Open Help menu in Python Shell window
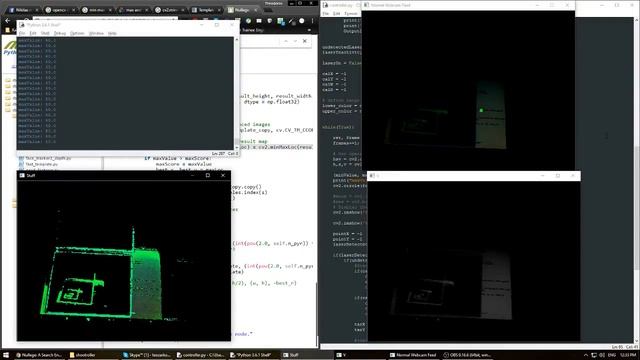Viewport: 640px width, 360px height. pyautogui.click(x=112, y=33)
